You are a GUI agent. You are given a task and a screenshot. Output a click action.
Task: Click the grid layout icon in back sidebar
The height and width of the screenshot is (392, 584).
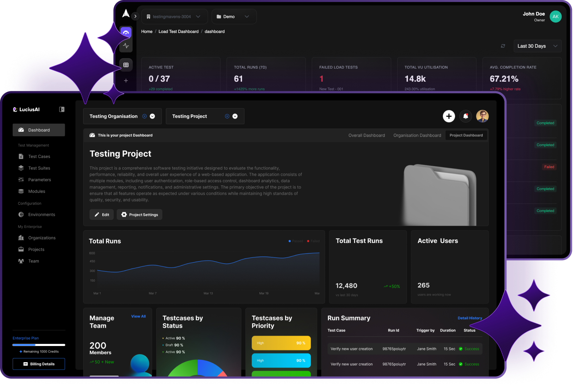coord(126,65)
